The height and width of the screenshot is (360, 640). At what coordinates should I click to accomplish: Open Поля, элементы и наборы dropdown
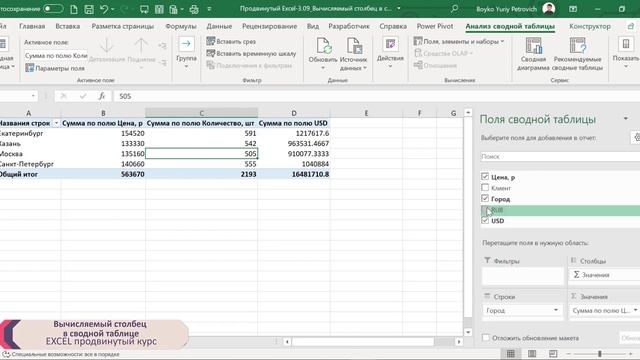coord(459,41)
